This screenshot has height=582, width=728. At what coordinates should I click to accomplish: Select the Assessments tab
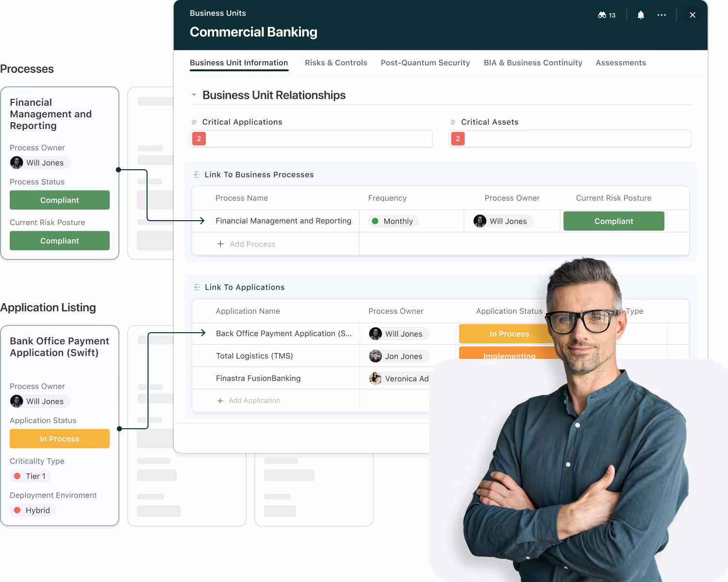[621, 63]
